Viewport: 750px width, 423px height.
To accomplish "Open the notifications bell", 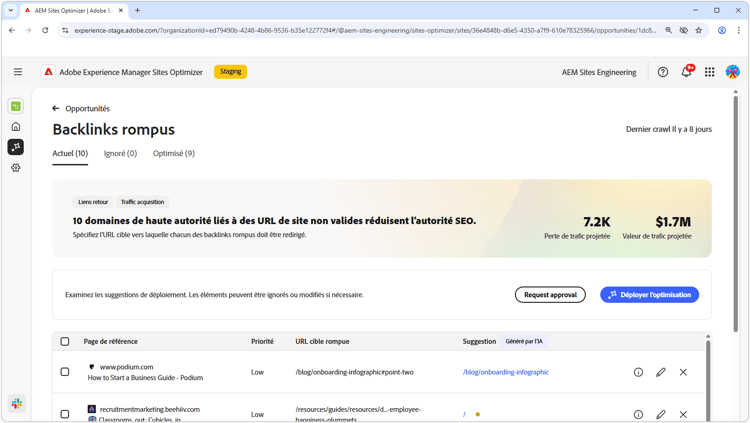I will pyautogui.click(x=686, y=72).
